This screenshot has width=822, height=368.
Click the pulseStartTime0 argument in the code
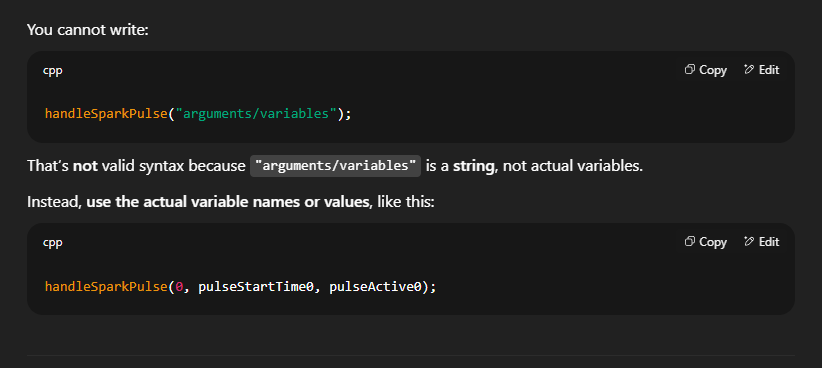pyautogui.click(x=255, y=287)
